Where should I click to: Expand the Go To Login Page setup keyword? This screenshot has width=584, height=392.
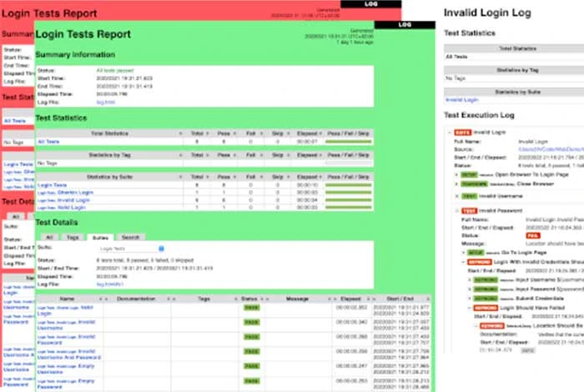tap(463, 253)
